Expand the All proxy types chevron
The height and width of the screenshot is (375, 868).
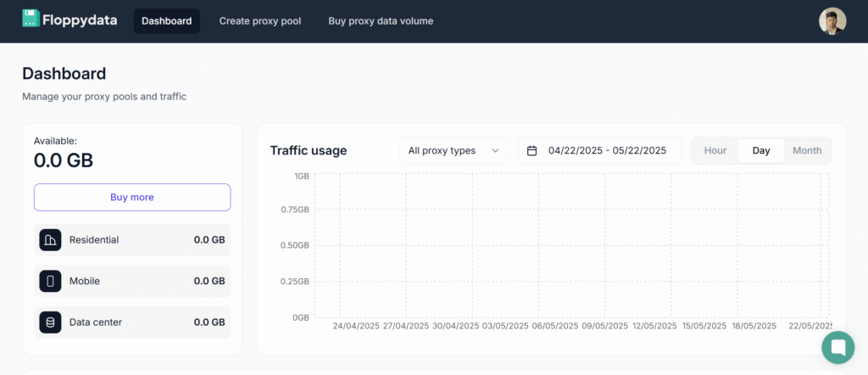point(495,151)
